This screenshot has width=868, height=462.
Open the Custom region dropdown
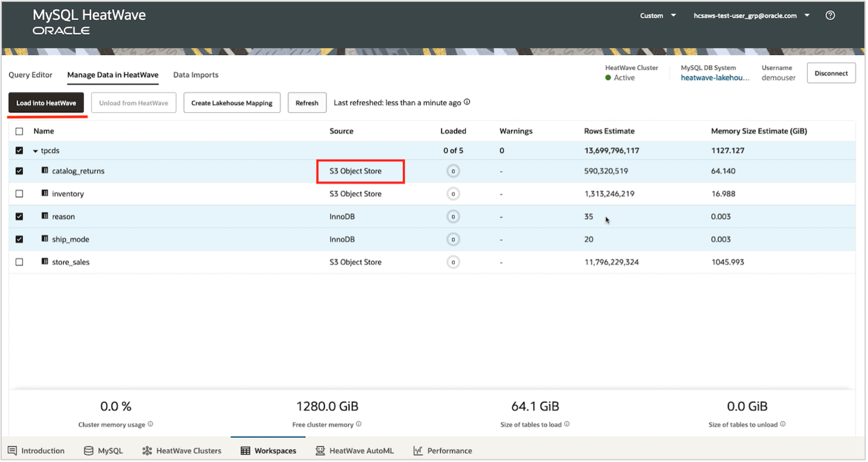[x=657, y=15]
